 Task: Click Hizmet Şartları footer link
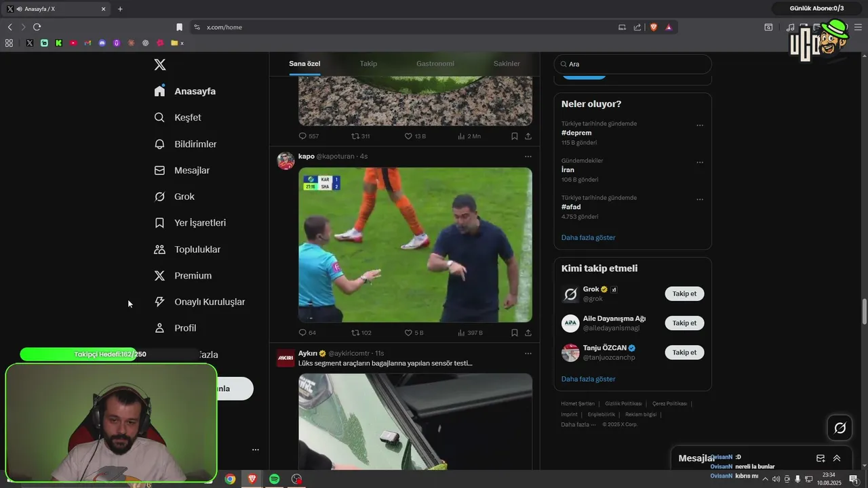click(x=578, y=404)
